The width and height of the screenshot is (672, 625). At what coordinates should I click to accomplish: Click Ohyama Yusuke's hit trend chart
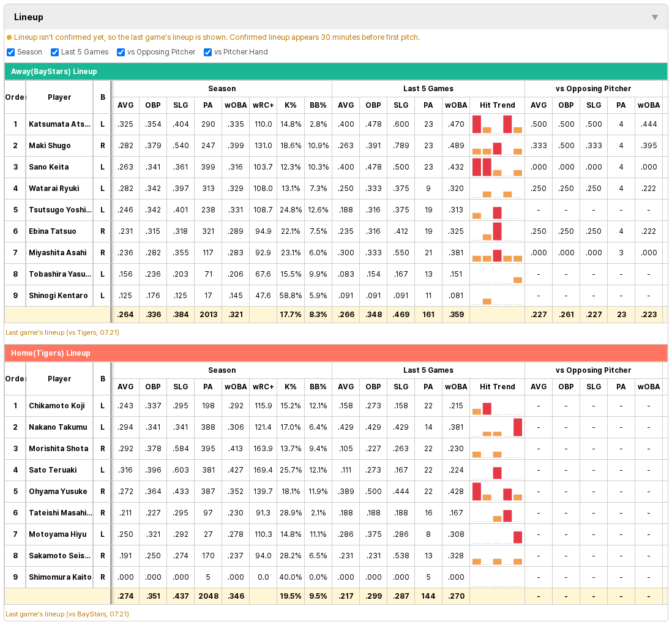[497, 492]
